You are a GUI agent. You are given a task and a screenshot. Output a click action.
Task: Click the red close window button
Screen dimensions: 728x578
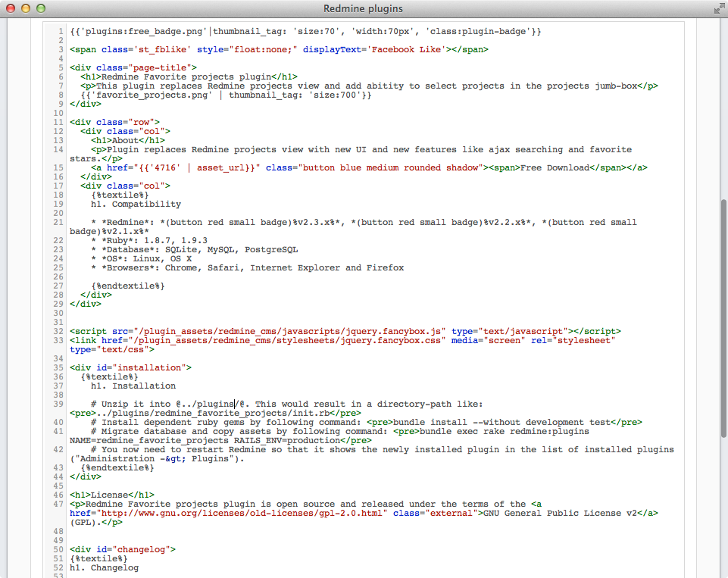point(11,8)
